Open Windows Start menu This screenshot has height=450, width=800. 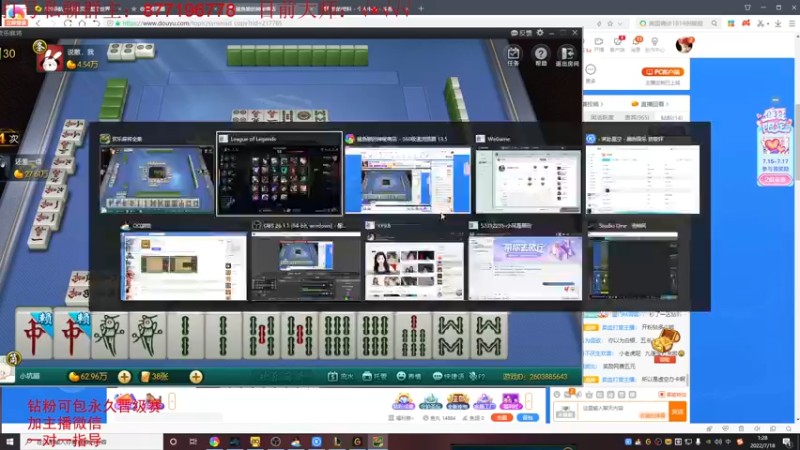click(10, 442)
